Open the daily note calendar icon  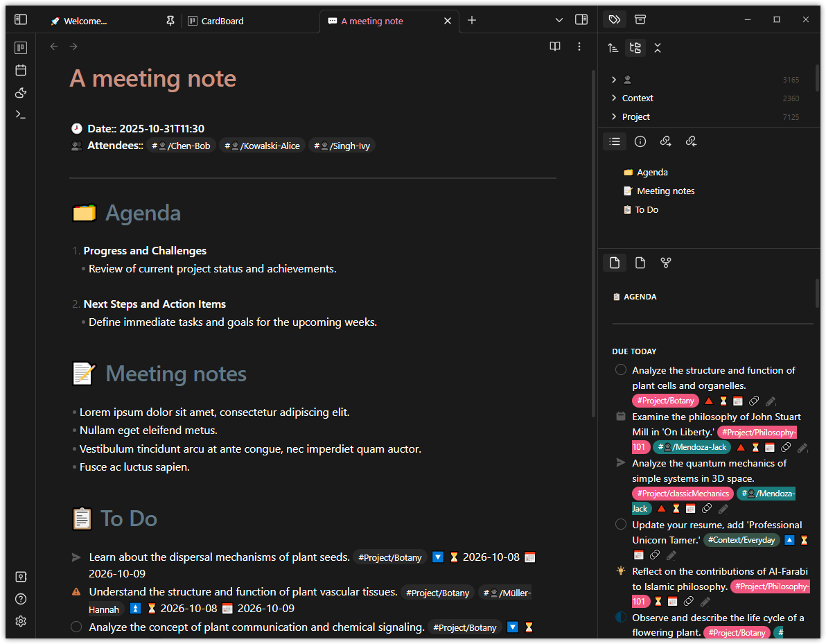pos(21,70)
